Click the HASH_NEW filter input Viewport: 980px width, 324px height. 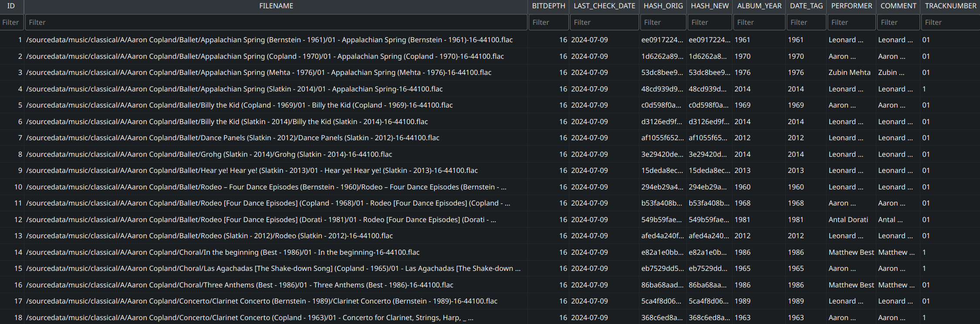(x=710, y=22)
